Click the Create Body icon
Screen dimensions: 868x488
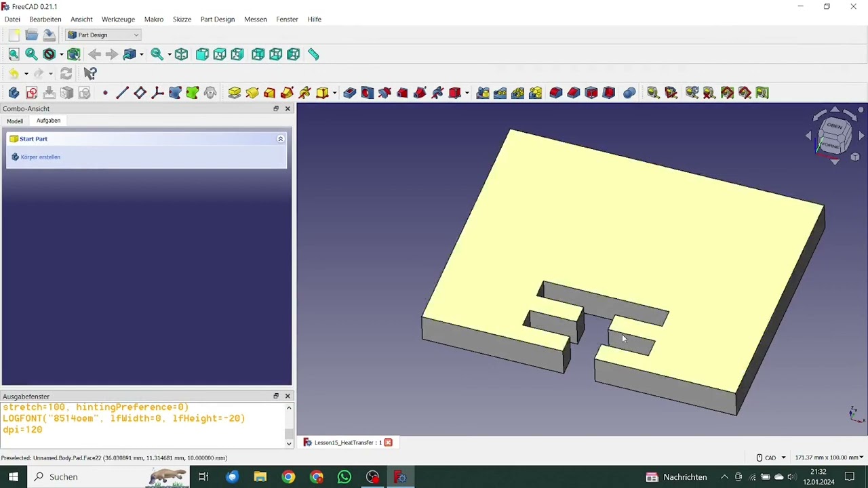pyautogui.click(x=14, y=93)
